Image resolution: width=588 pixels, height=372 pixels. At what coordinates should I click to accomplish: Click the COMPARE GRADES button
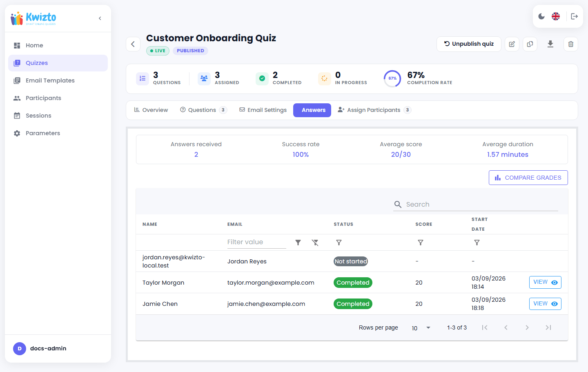[x=528, y=178]
